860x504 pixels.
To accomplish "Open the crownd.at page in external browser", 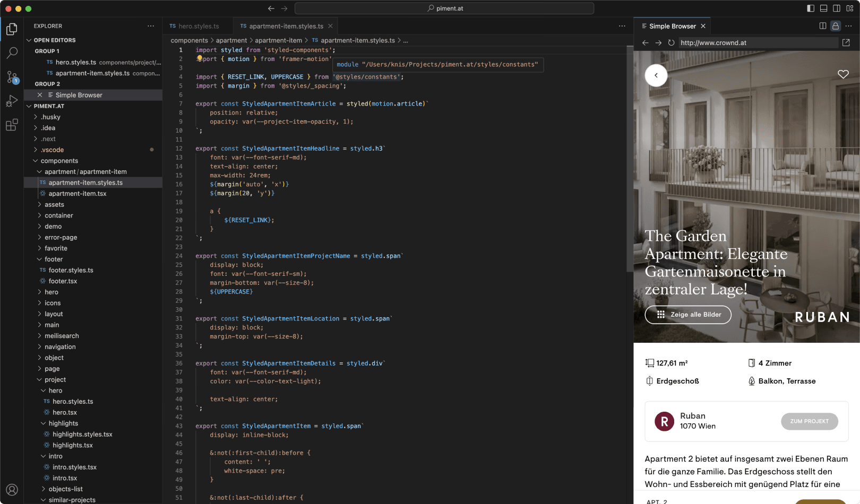I will [x=846, y=42].
